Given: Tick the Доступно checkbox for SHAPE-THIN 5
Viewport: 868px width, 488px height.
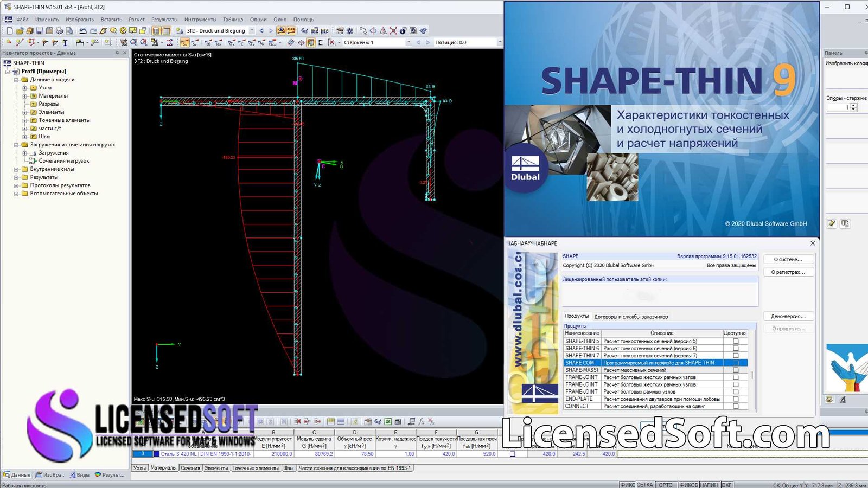Looking at the screenshot, I should [736, 341].
